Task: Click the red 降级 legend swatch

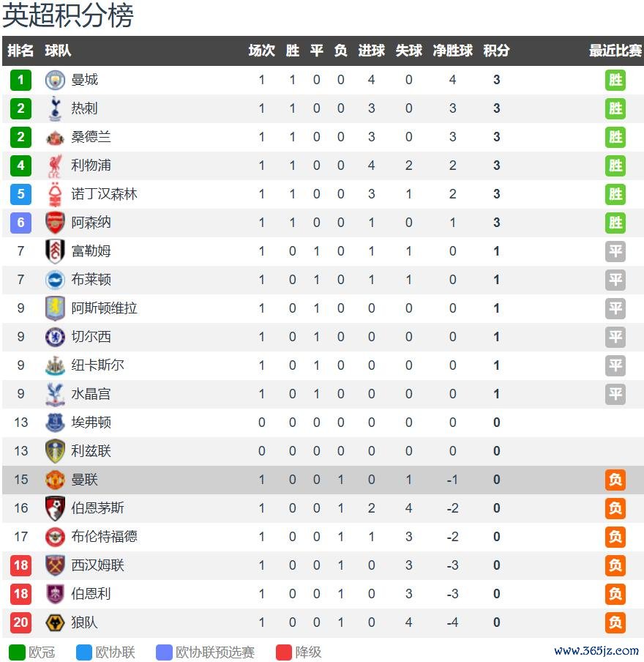Action: point(284,652)
